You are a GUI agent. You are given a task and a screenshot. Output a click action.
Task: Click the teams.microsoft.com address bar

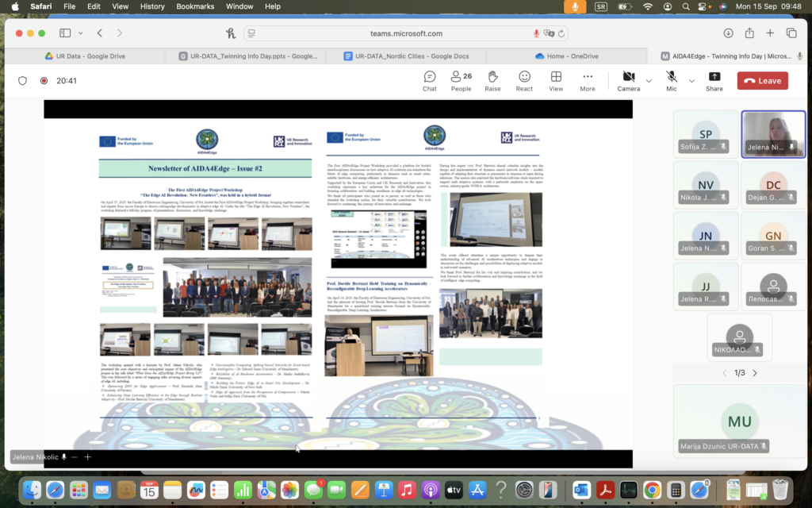click(x=406, y=33)
